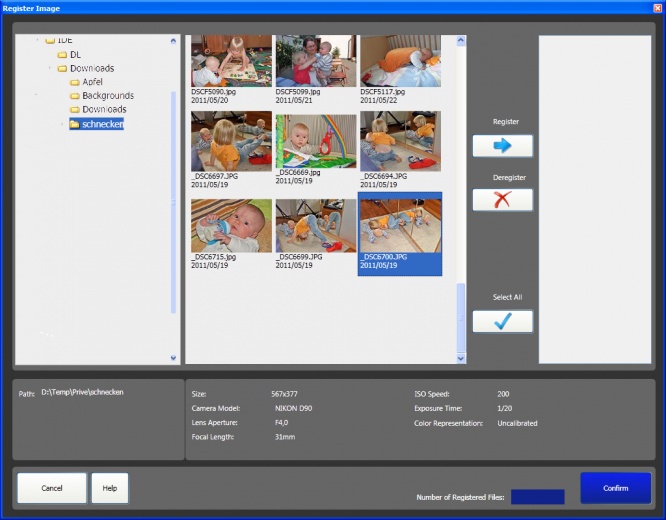Select the DL folder icon
The height and width of the screenshot is (520, 666).
(x=62, y=55)
